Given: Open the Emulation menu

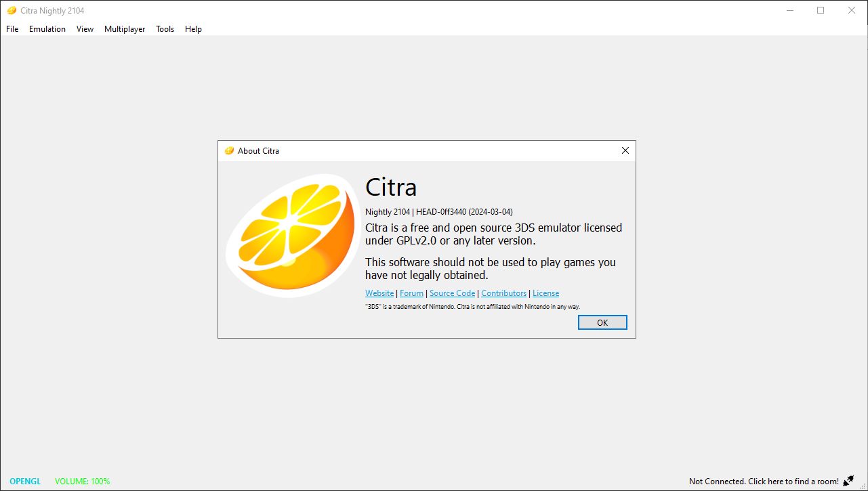Looking at the screenshot, I should tap(47, 29).
